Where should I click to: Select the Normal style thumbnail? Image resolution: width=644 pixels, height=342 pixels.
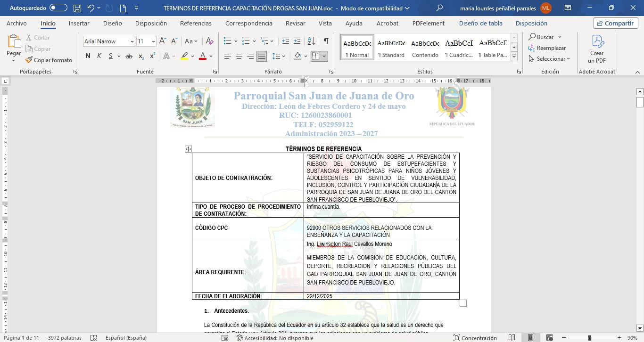(357, 48)
